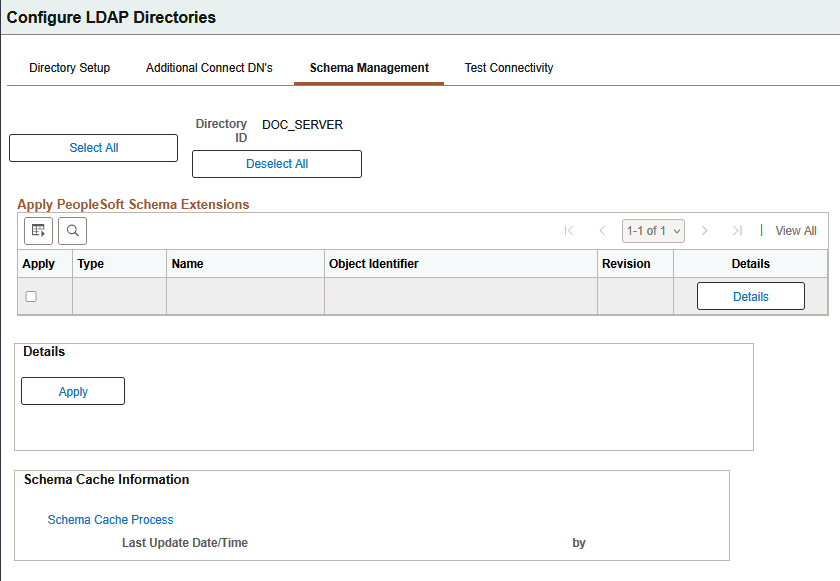Open the '1-1 of 1' row selector dropdown
This screenshot has width=840, height=581.
tap(653, 230)
